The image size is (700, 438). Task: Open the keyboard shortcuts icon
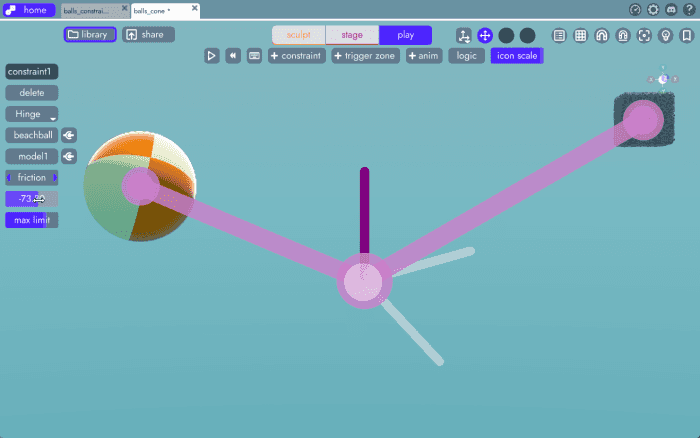[x=254, y=56]
